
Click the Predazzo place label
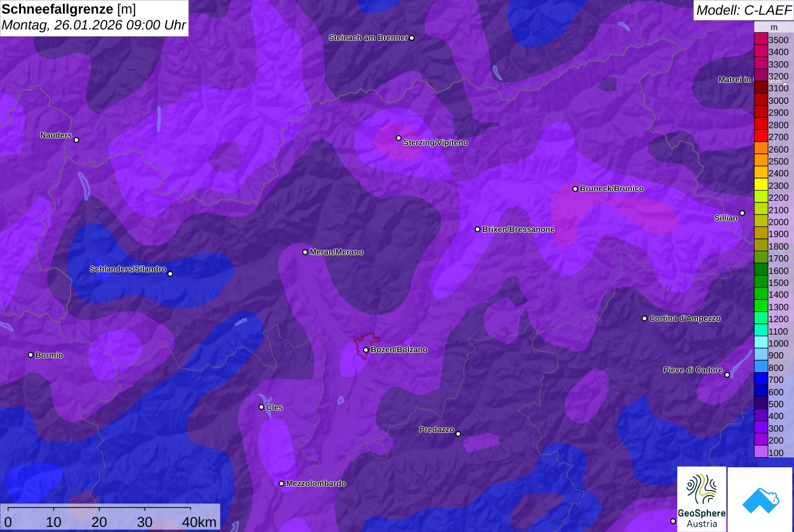click(437, 429)
